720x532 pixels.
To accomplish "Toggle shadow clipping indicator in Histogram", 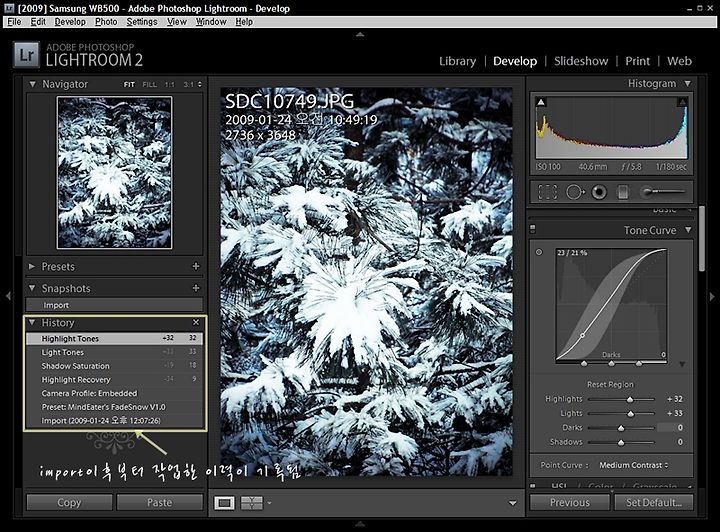I will click(x=541, y=102).
